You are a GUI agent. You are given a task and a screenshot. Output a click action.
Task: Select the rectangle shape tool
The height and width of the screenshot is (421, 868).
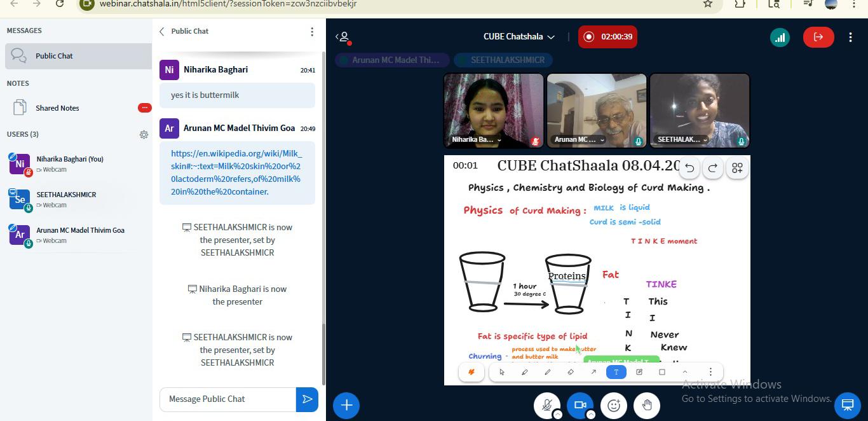(661, 372)
